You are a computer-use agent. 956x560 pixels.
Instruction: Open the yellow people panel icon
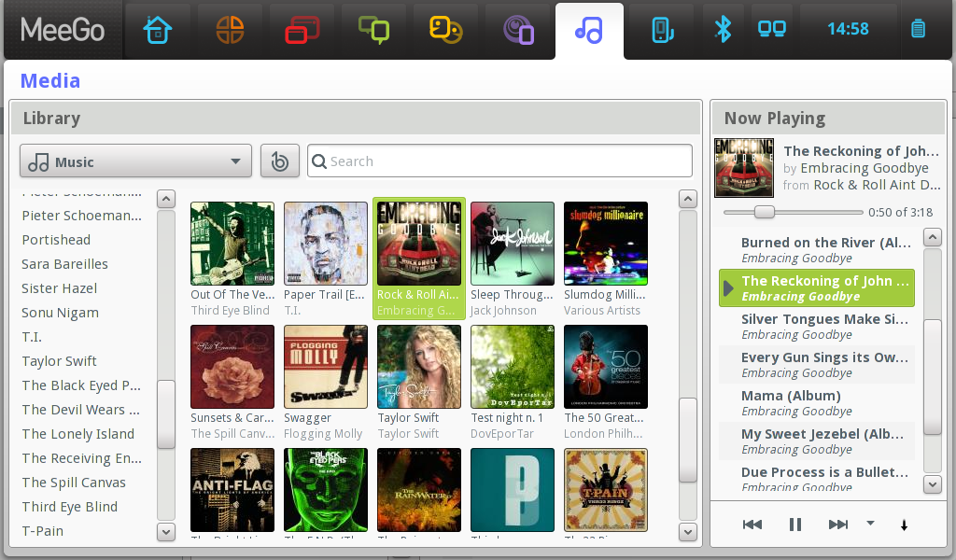pos(445,30)
